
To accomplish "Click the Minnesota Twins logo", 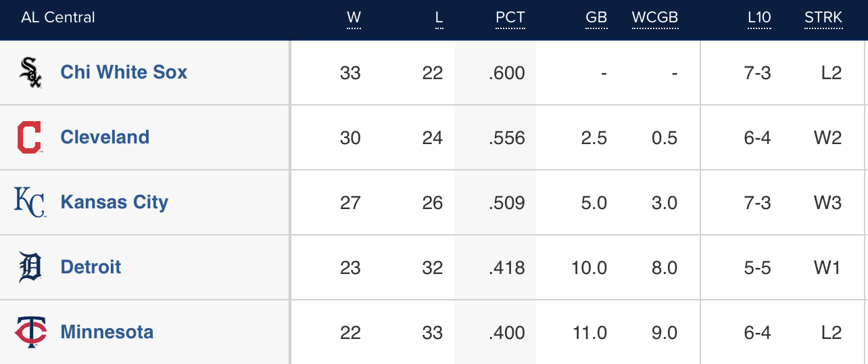I will pos(30,332).
